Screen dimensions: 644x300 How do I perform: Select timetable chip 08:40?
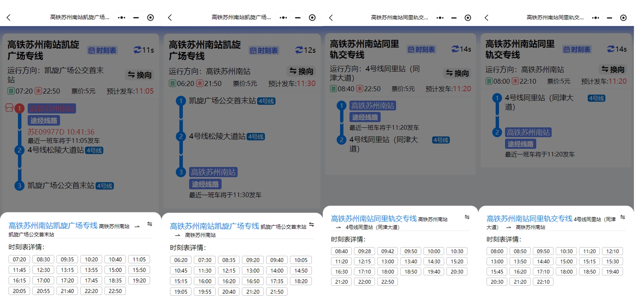341,251
